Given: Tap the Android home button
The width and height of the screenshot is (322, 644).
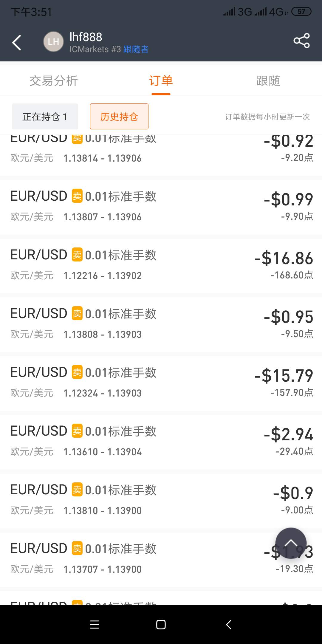Looking at the screenshot, I should [161, 624].
